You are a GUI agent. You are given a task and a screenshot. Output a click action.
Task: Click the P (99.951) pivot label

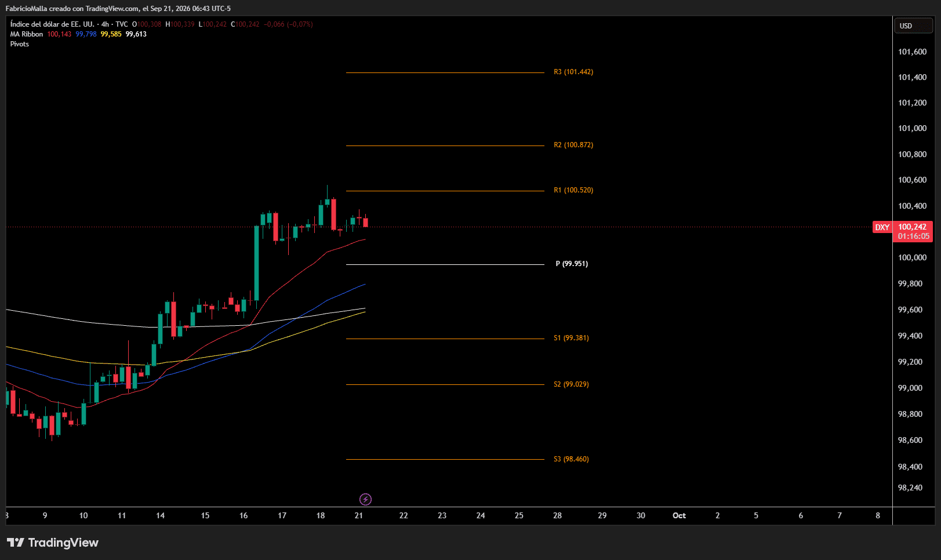[x=572, y=264]
